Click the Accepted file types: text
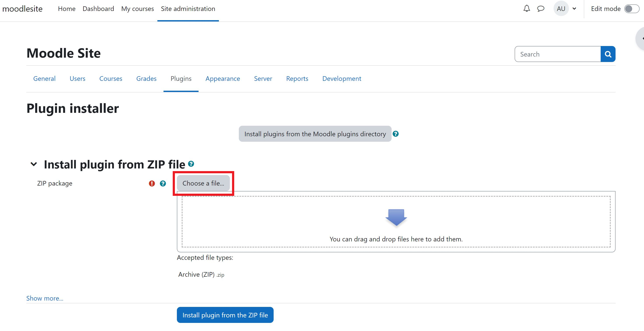 205,257
